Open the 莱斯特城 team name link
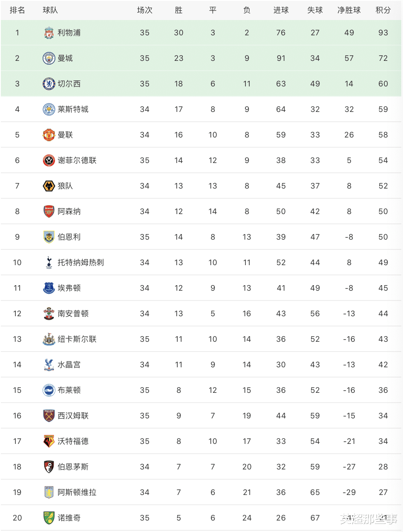This screenshot has height=532, width=403. 73,109
